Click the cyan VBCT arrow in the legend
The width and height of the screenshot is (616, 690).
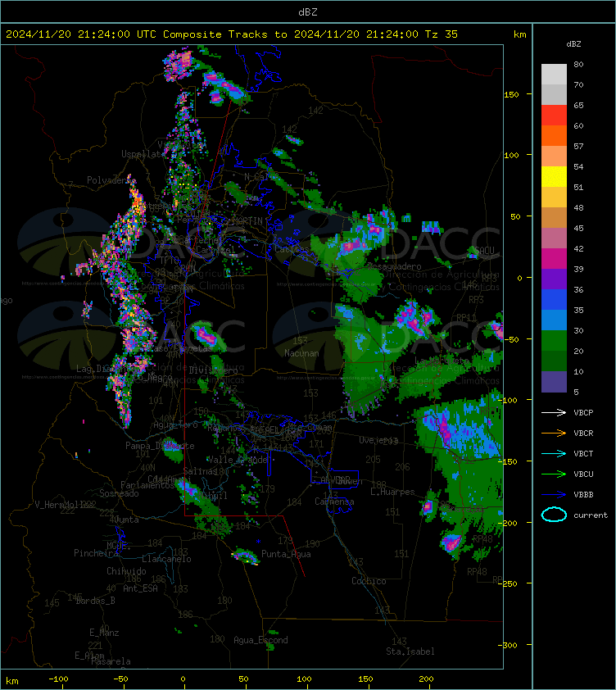[x=554, y=453]
